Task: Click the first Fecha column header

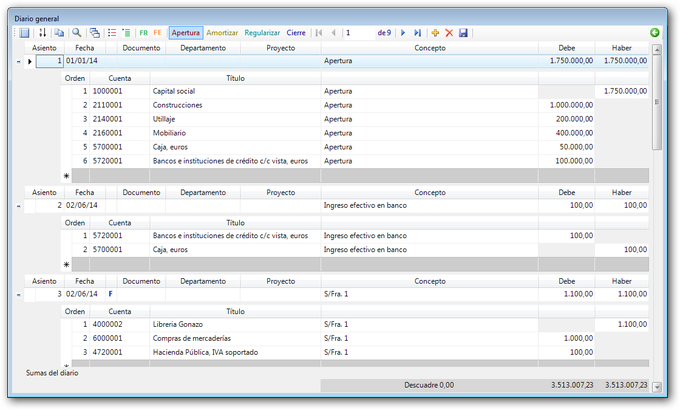Action: coord(85,48)
